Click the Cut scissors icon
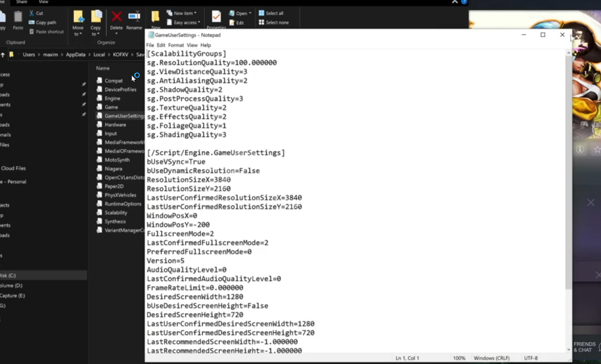The width and height of the screenshot is (601, 364). tap(32, 13)
